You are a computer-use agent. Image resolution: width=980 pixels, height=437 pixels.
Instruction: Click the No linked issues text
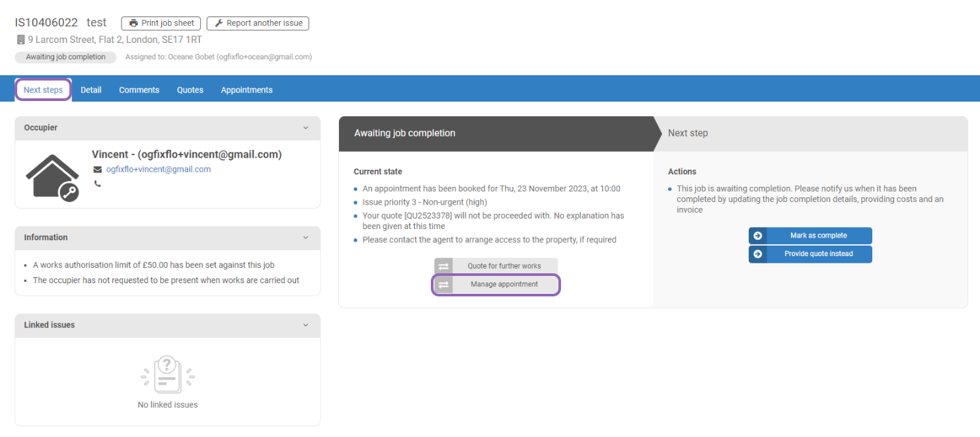[x=168, y=405]
